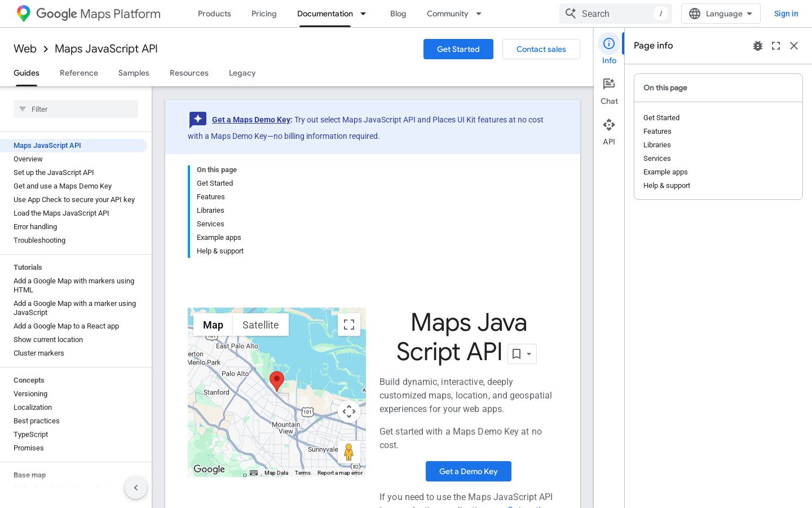Open the Chat side panel
Screen dimensions: 812x508
[x=609, y=91]
